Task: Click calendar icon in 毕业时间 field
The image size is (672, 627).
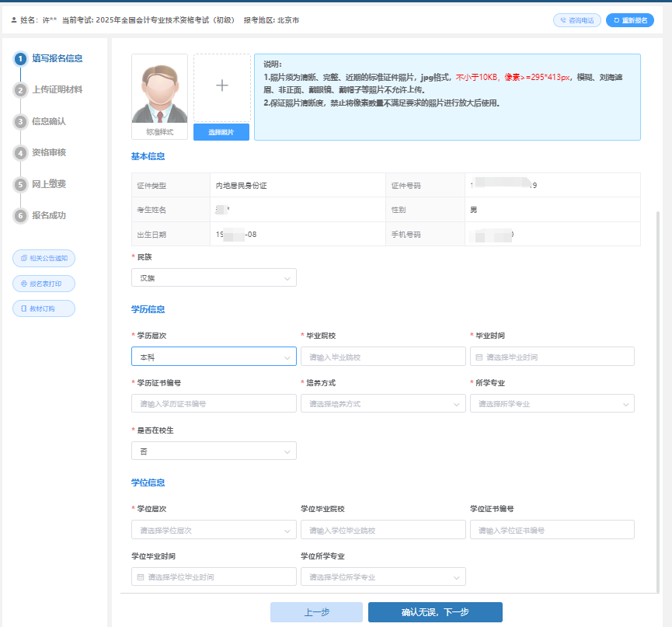Action: click(479, 357)
